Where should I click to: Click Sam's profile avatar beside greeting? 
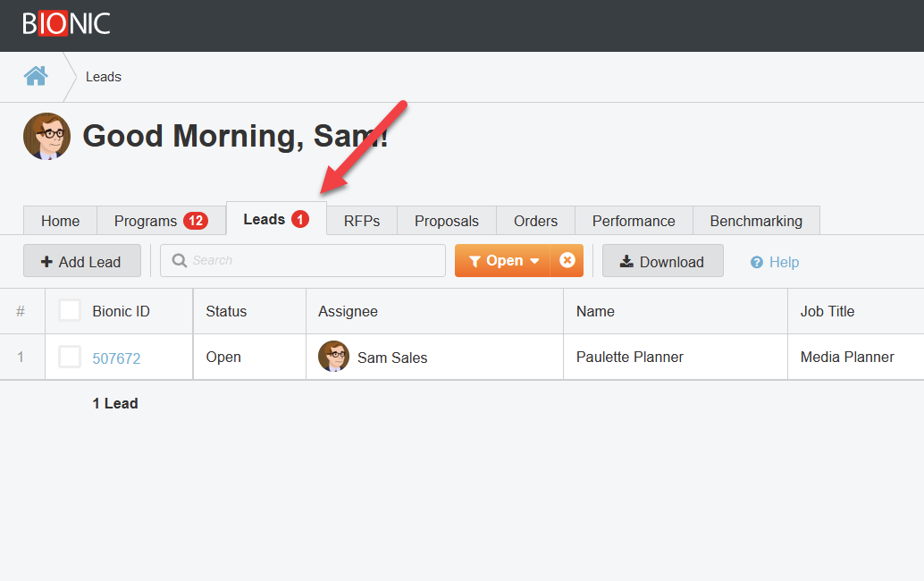coord(46,136)
